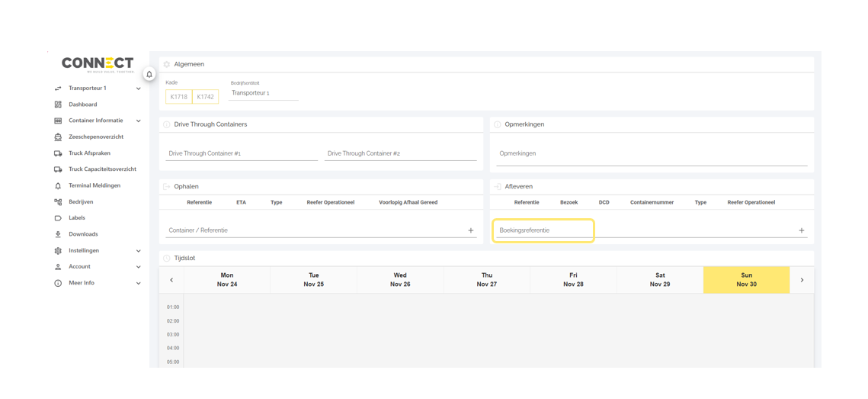Click the Bedrijven icon in sidebar
The height and width of the screenshot is (399, 868).
click(58, 202)
